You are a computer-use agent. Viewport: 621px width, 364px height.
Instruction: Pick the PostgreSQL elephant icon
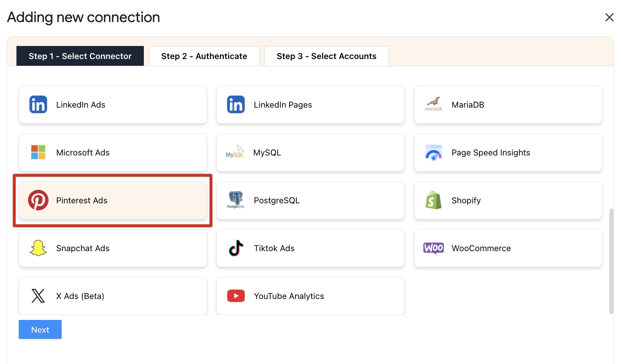coord(236,200)
